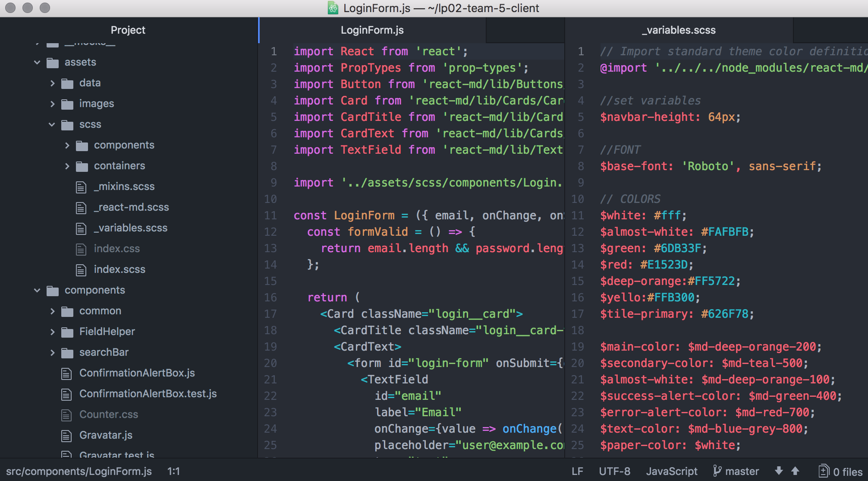This screenshot has height=481, width=868.
Task: Click the formValid function name
Action: 378,232
